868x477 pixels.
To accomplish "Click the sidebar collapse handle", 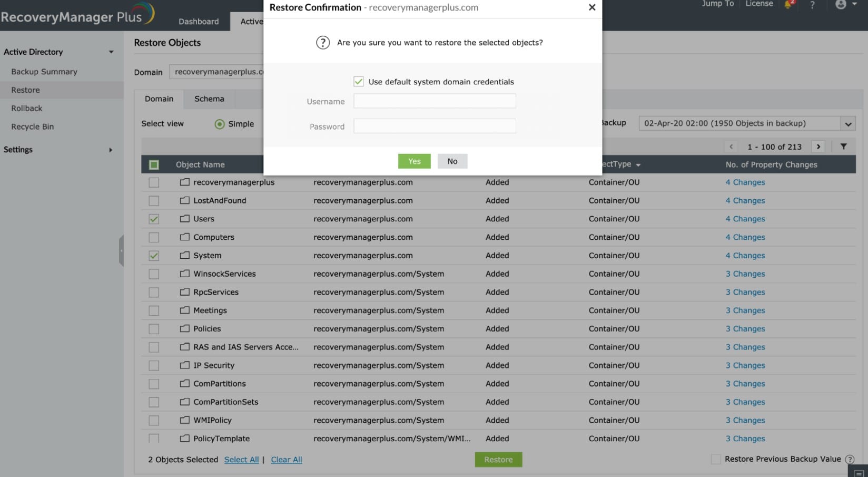I will pyautogui.click(x=121, y=250).
